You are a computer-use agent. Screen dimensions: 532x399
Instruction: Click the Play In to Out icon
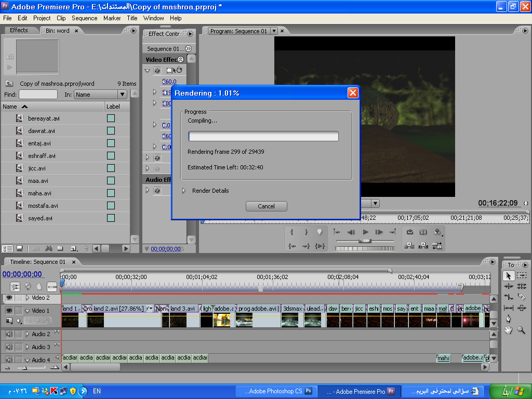point(320,246)
